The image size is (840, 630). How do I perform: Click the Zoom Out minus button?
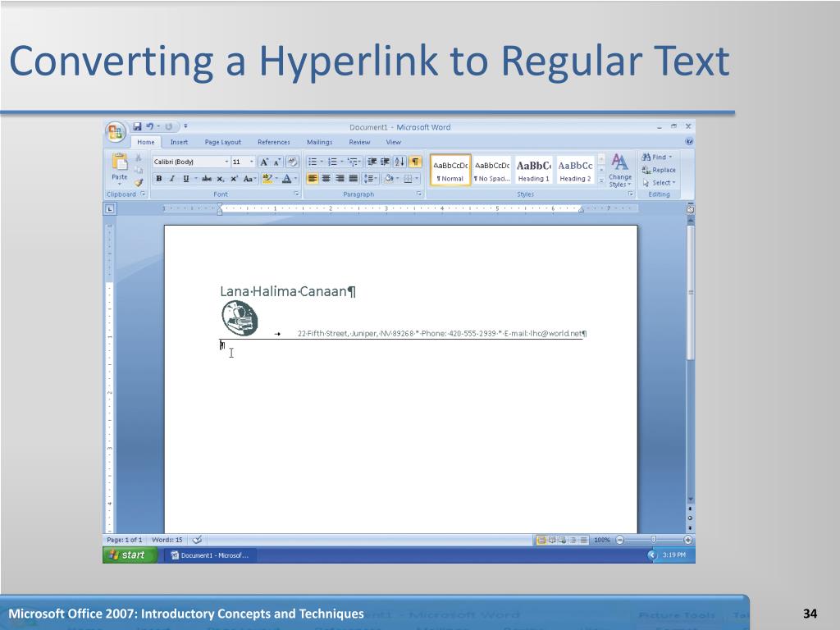[620, 540]
